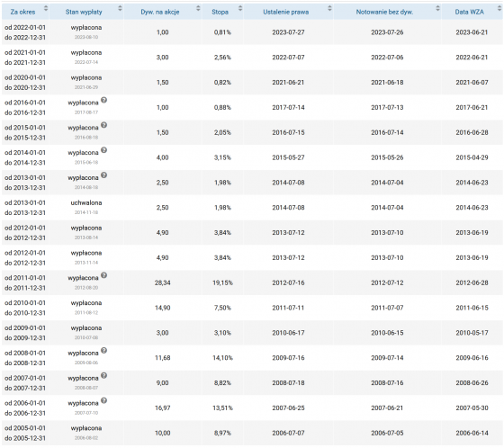Click sort arrows for Notowanie bez dyw.

437,8
